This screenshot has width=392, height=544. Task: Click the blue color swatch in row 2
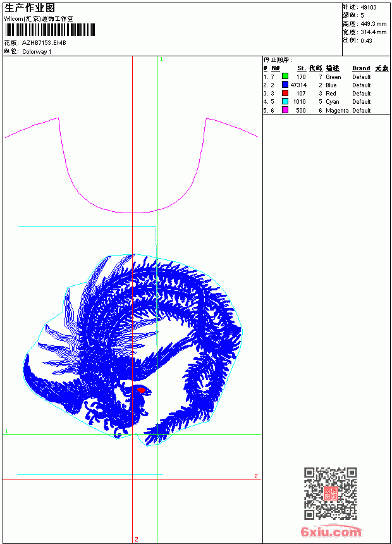point(285,85)
